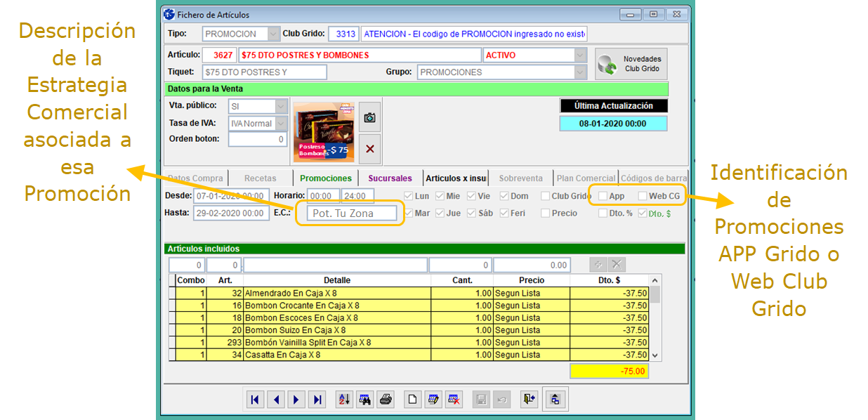This screenshot has height=420, width=868.
Task: Expand the Grupo dropdown PROMOCIONES
Action: point(580,72)
